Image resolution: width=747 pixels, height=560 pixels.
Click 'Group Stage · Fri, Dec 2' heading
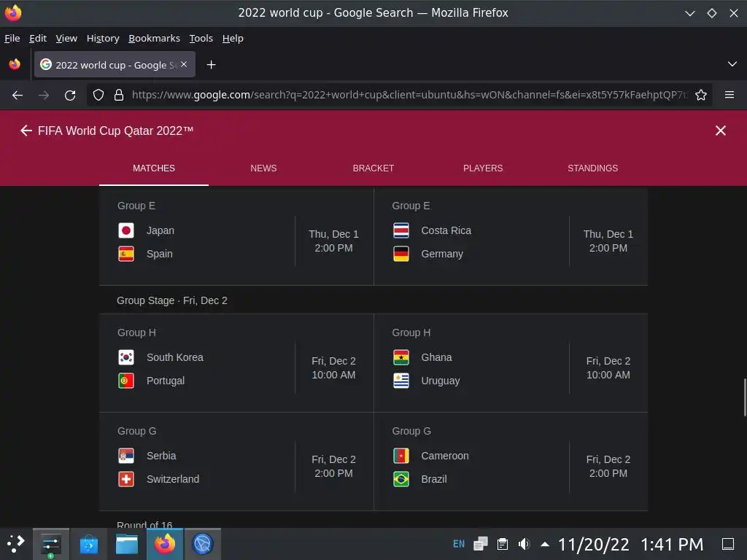click(172, 300)
